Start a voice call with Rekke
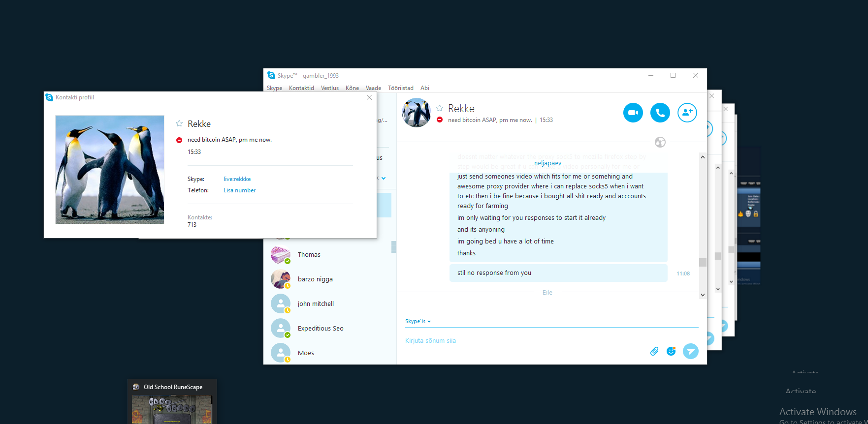The width and height of the screenshot is (868, 424). (660, 113)
